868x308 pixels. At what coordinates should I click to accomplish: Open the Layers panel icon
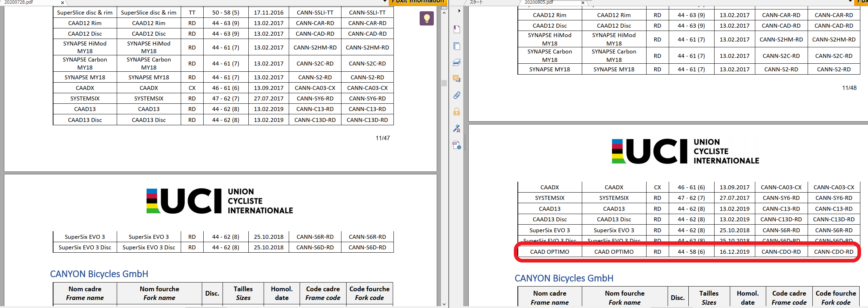point(457,62)
